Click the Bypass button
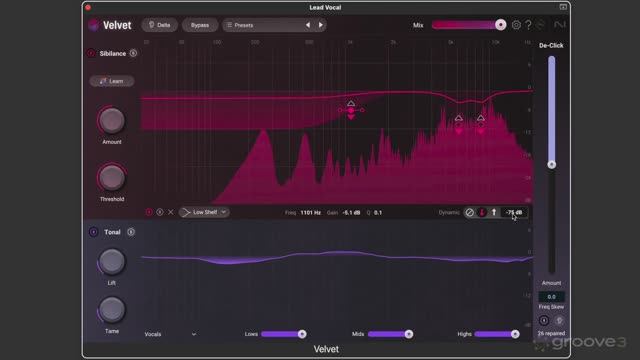640x360 pixels. (200, 25)
